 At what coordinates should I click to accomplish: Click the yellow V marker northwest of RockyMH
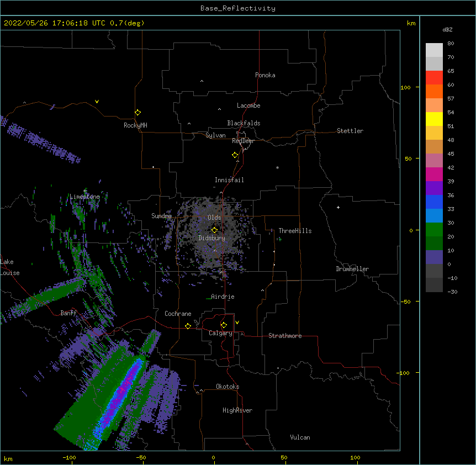coord(97,102)
